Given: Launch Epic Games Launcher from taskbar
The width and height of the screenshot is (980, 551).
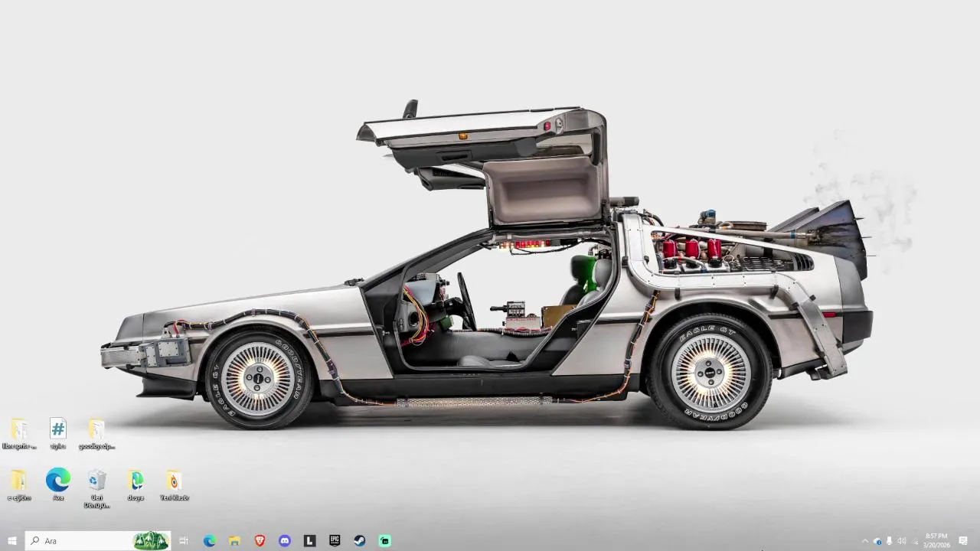Looking at the screenshot, I should [x=335, y=541].
